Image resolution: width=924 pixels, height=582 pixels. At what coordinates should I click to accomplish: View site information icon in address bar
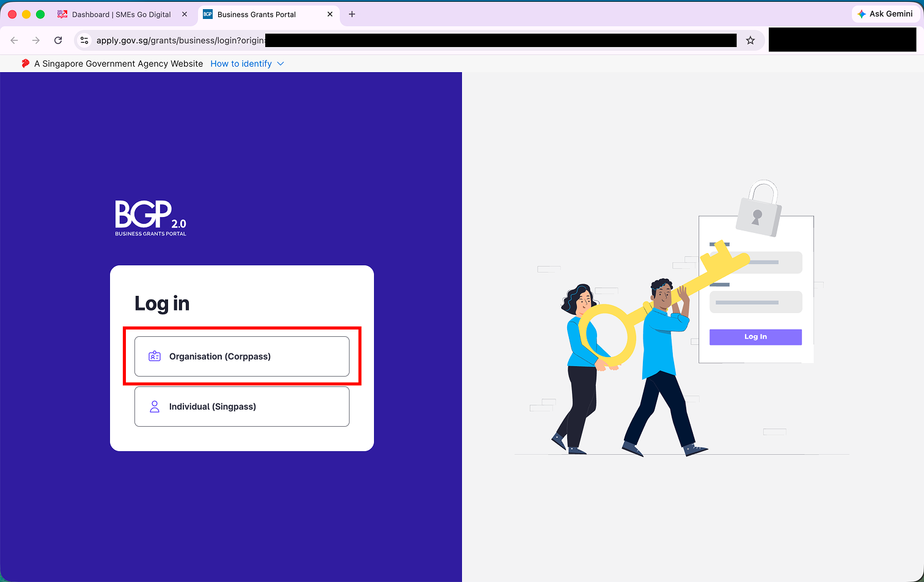pos(85,40)
